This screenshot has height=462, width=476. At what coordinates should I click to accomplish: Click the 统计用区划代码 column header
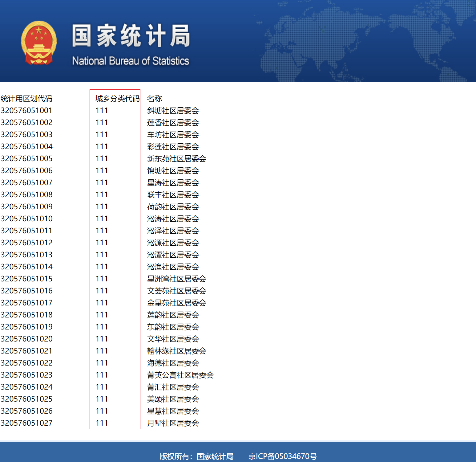[26, 99]
